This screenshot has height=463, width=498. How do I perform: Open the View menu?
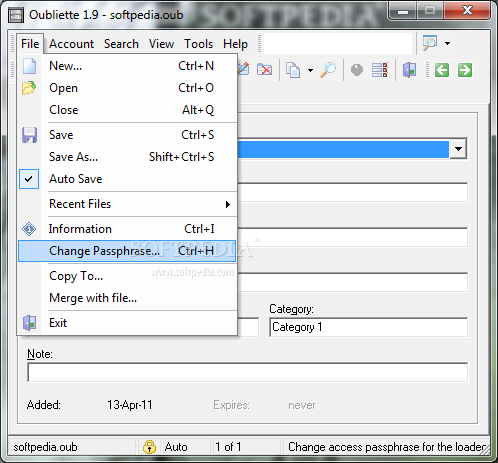pos(161,44)
